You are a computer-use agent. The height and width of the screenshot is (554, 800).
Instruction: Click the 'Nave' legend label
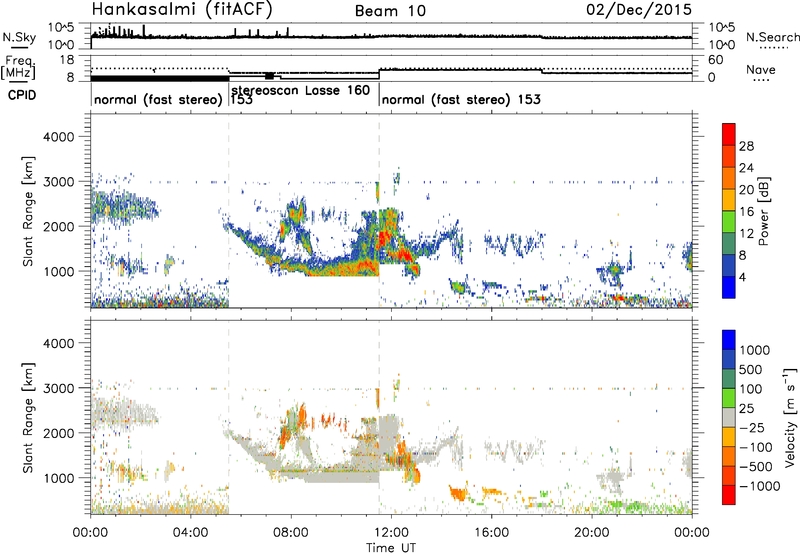761,69
